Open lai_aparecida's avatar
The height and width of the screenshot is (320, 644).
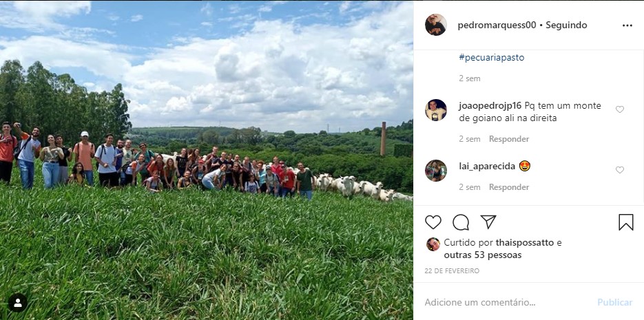pos(436,170)
